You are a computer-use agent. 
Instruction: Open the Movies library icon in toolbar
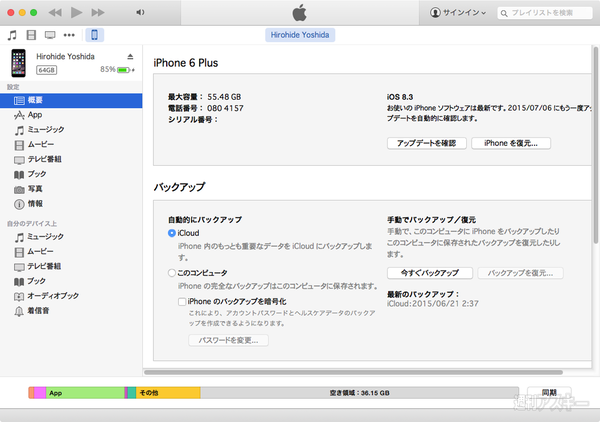click(31, 35)
